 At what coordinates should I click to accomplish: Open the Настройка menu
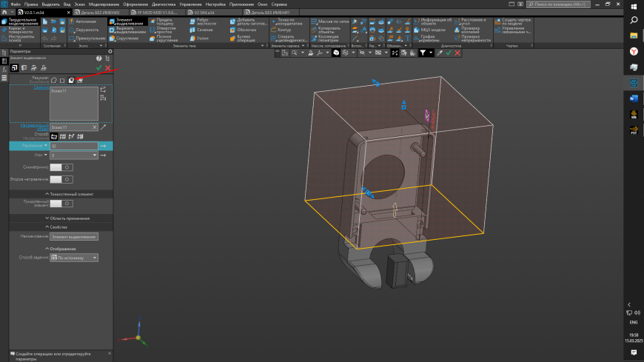click(x=215, y=4)
